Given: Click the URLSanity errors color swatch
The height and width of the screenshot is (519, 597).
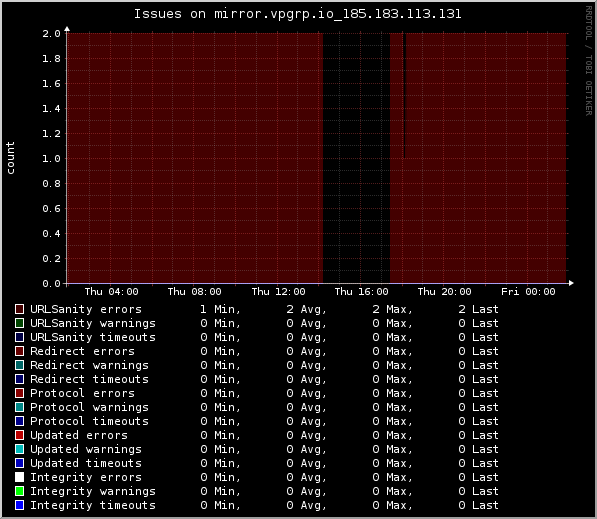Looking at the screenshot, I should click(19, 309).
